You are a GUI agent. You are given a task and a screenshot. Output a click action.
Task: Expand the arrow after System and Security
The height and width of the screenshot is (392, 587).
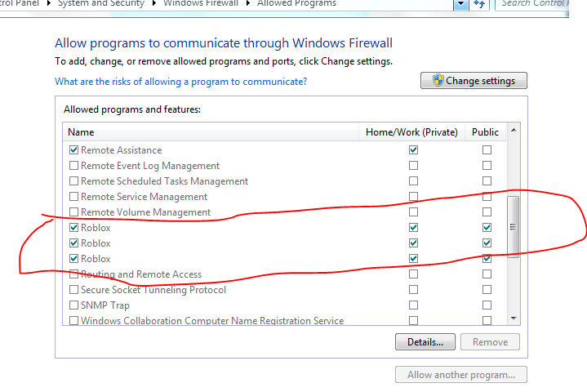[153, 4]
